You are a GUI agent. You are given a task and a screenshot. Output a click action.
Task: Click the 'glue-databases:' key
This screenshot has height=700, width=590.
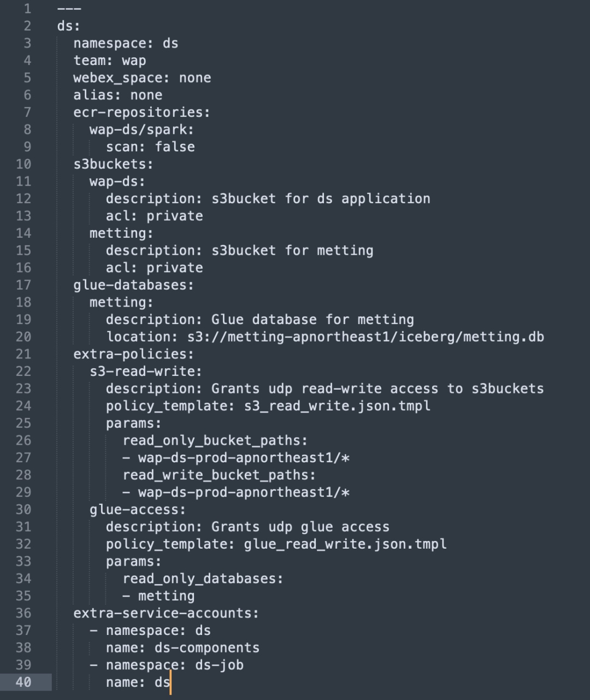click(x=134, y=285)
